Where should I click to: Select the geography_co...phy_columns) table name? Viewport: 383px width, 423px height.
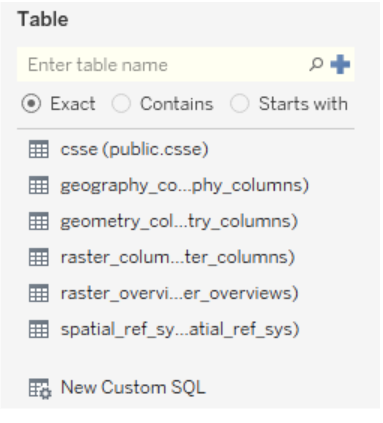pyautogui.click(x=185, y=185)
